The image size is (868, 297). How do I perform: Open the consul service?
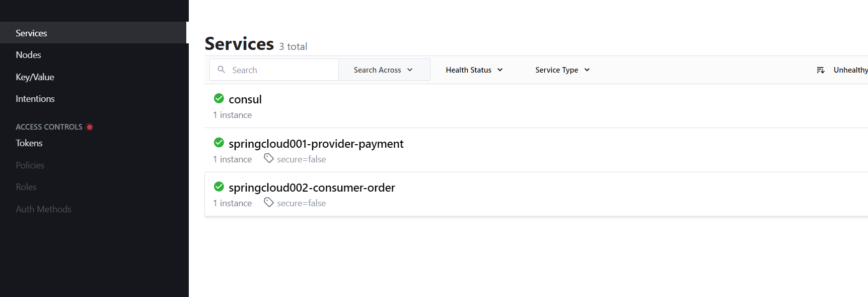pyautogui.click(x=245, y=99)
